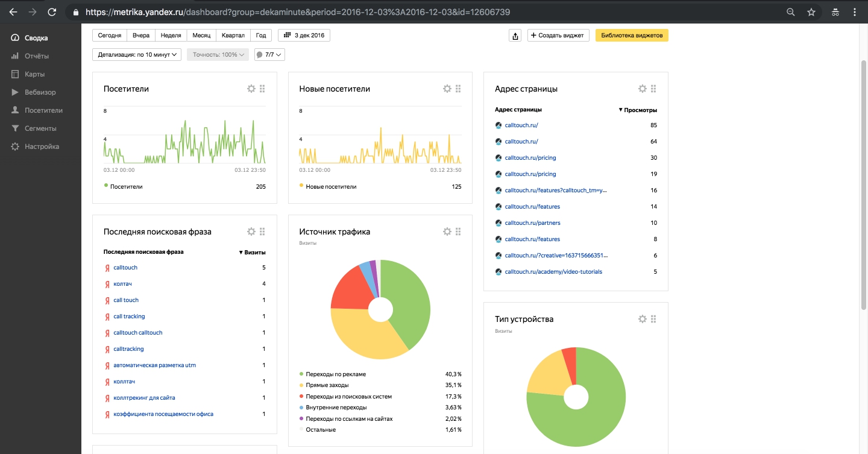Screen dimensions: 868x454
Task: Click the site icon beside calltouch.ru/academy/video-tutorials
Action: 498,272
